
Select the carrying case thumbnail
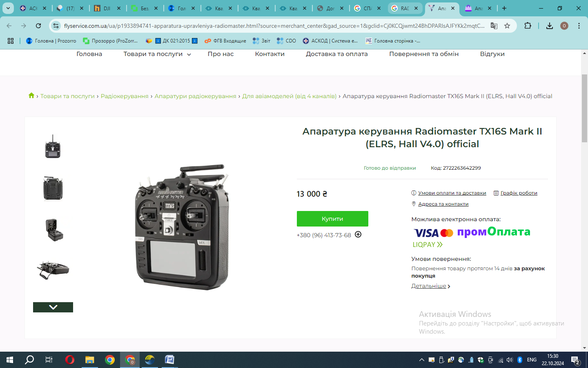[x=54, y=230]
